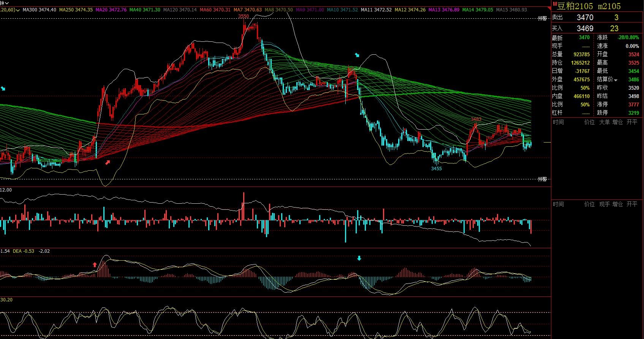Select the MA40 3471.30 label
The width and height of the screenshot is (644, 339).
pyautogui.click(x=145, y=10)
